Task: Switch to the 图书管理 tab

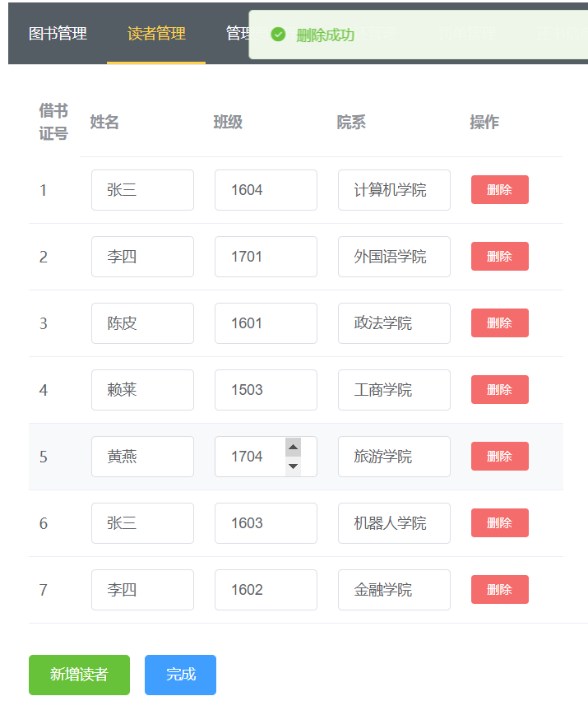Action: coord(58,34)
